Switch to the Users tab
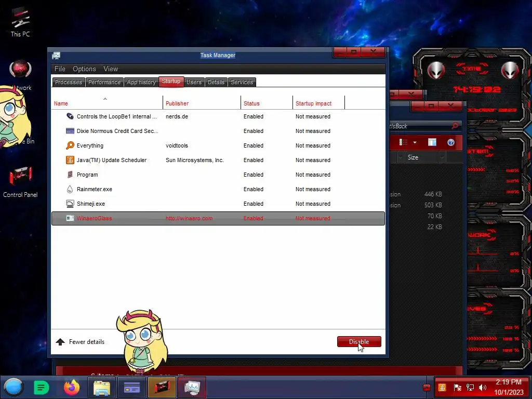This screenshot has width=532, height=399. point(194,82)
